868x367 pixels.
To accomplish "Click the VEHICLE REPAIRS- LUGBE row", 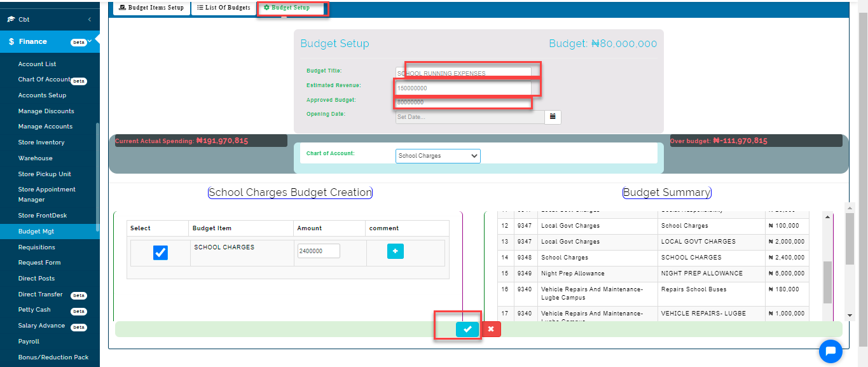I will coord(653,314).
